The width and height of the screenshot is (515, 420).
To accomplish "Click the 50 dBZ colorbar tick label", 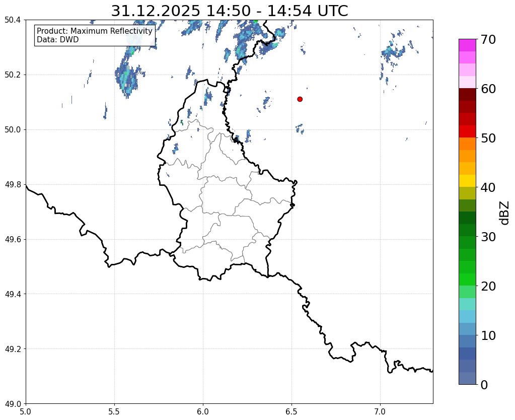I will coord(488,138).
